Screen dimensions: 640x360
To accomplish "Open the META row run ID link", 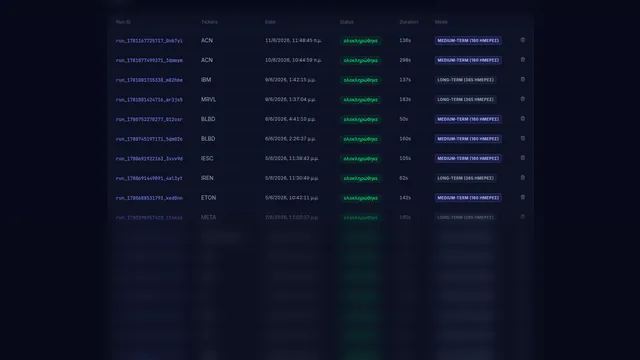I will pyautogui.click(x=149, y=218).
